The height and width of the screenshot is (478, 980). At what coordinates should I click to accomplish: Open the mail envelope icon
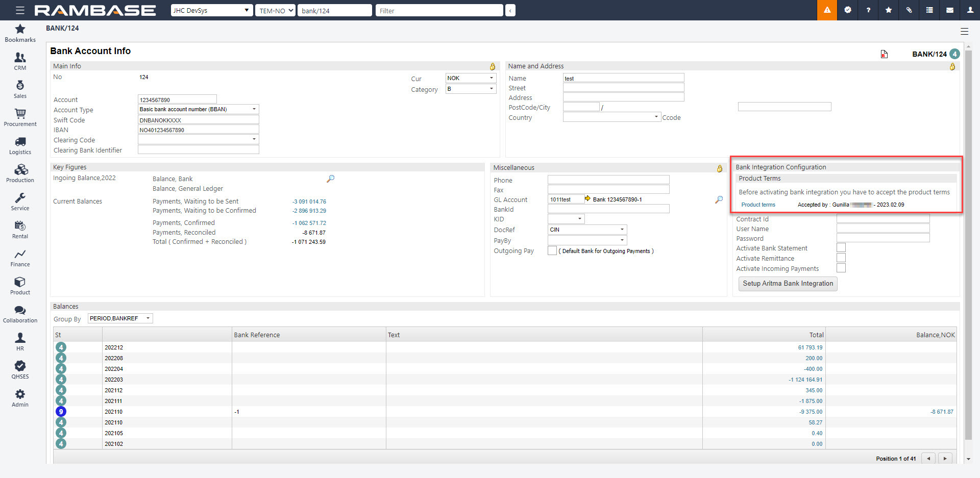point(950,10)
